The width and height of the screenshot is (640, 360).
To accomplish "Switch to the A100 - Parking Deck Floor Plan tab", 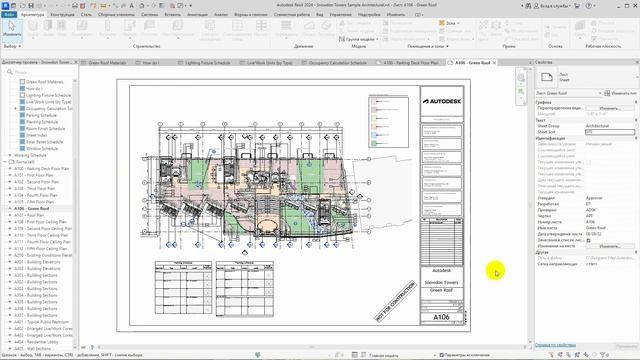I will point(410,63).
